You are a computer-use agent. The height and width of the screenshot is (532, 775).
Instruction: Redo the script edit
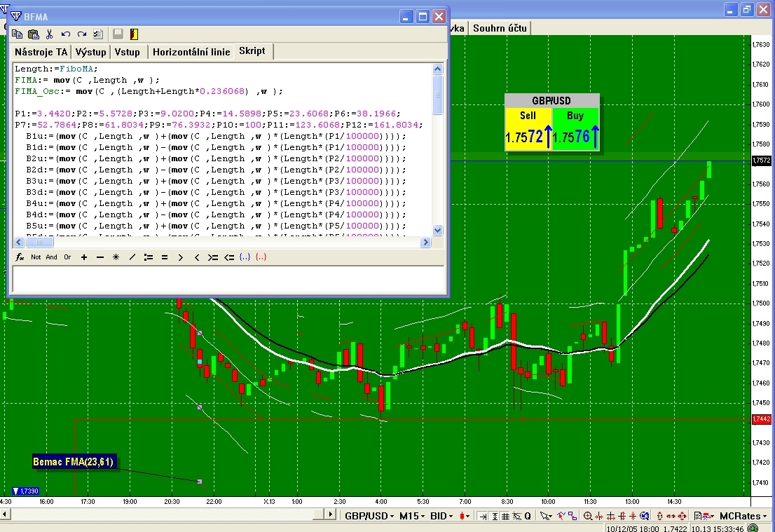tap(82, 34)
